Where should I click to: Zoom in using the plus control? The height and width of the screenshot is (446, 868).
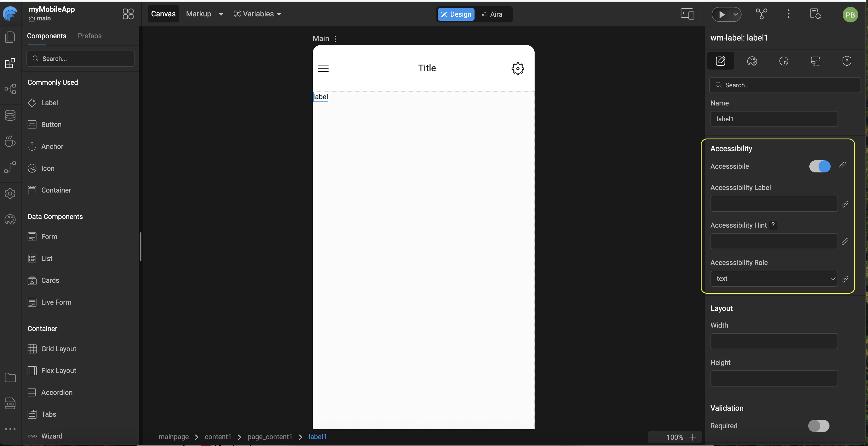[x=693, y=437]
